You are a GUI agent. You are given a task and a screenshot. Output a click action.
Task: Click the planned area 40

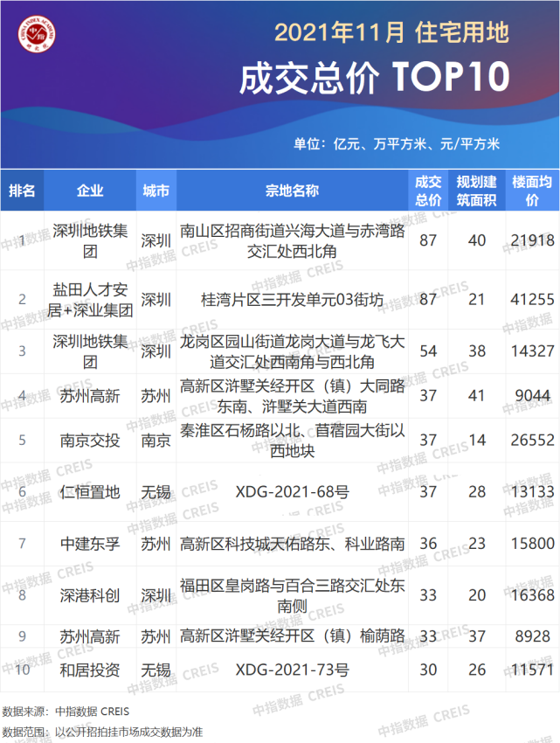click(477, 240)
